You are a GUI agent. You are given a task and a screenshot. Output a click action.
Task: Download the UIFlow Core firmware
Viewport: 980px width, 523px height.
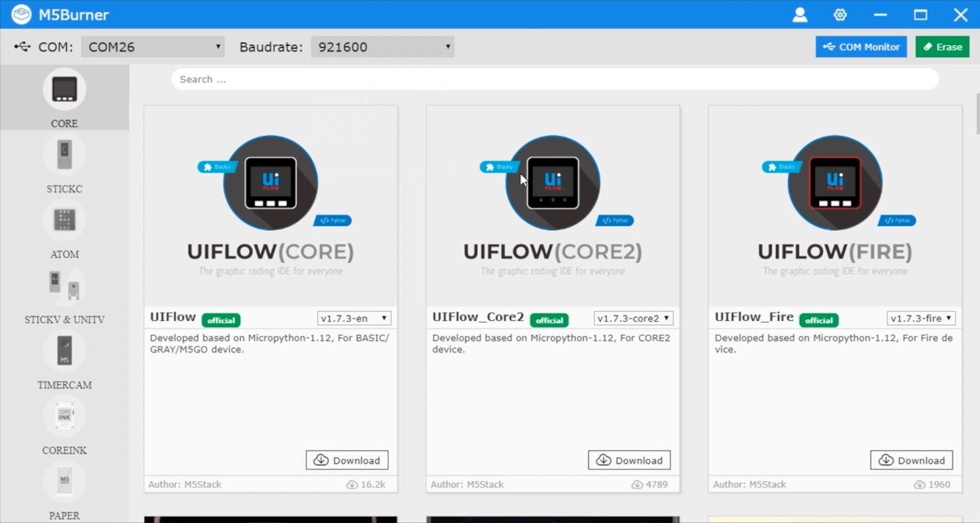point(347,460)
